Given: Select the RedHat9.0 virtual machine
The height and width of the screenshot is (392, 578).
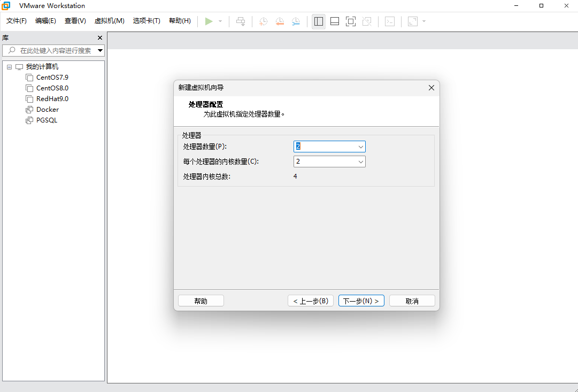Looking at the screenshot, I should (52, 99).
